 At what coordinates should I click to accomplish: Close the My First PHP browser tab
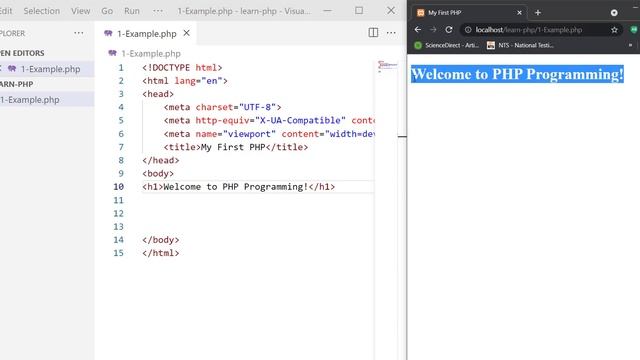519,13
